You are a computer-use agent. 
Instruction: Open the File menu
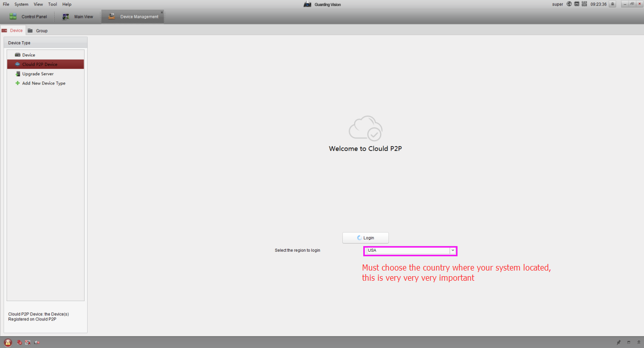pos(6,4)
